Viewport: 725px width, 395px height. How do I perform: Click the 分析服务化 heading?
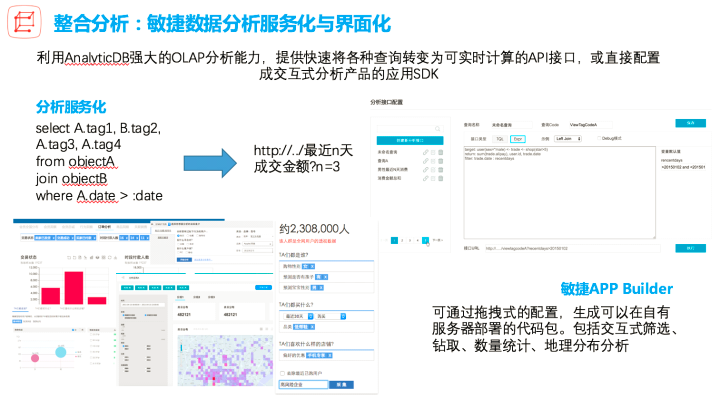(71, 107)
